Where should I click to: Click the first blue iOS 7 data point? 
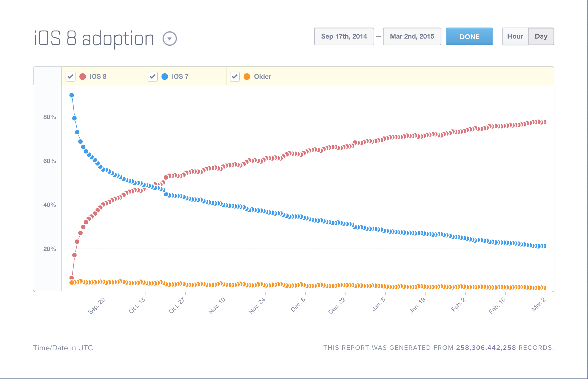(72, 95)
